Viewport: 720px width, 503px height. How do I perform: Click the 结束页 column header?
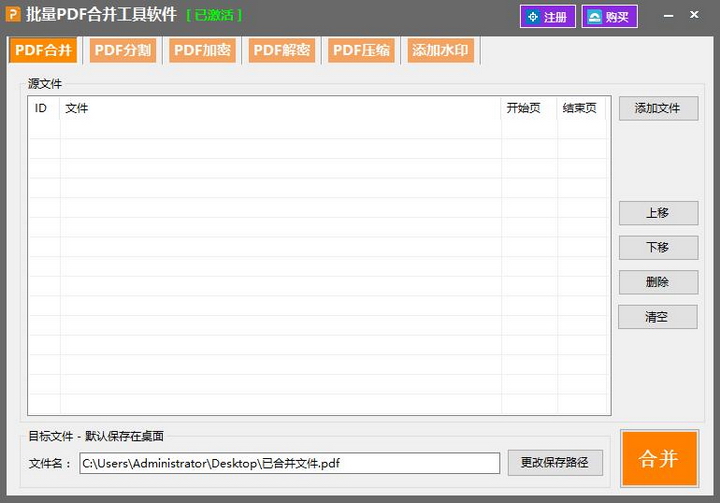pyautogui.click(x=582, y=108)
